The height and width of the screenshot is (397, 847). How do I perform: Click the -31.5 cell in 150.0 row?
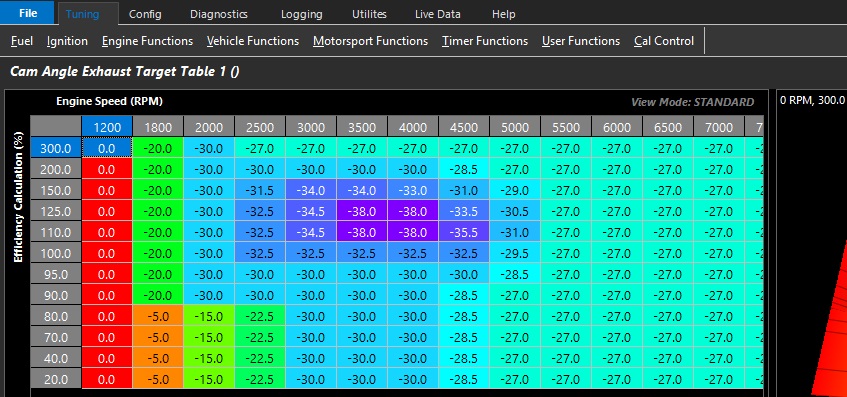260,190
